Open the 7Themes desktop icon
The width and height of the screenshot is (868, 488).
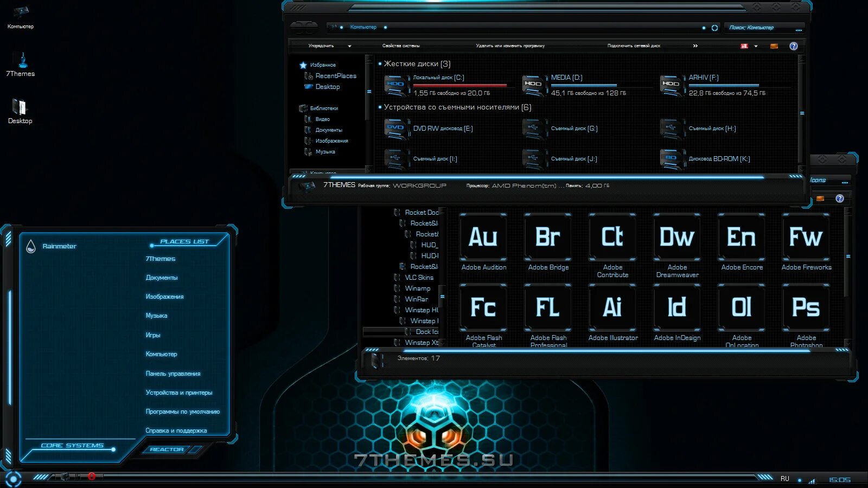(x=21, y=64)
